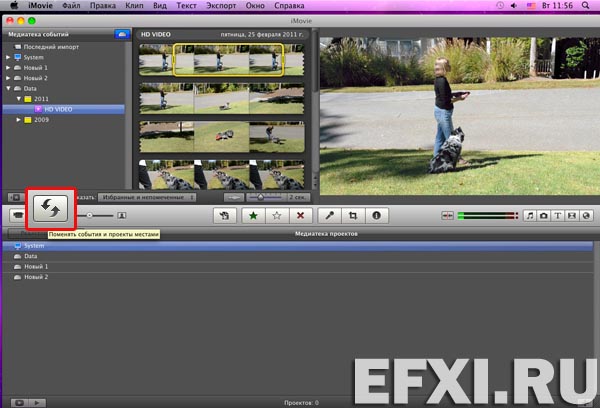Collapse the Data disk in event library
Image resolution: width=600 pixels, height=408 pixels.
pyautogui.click(x=8, y=88)
